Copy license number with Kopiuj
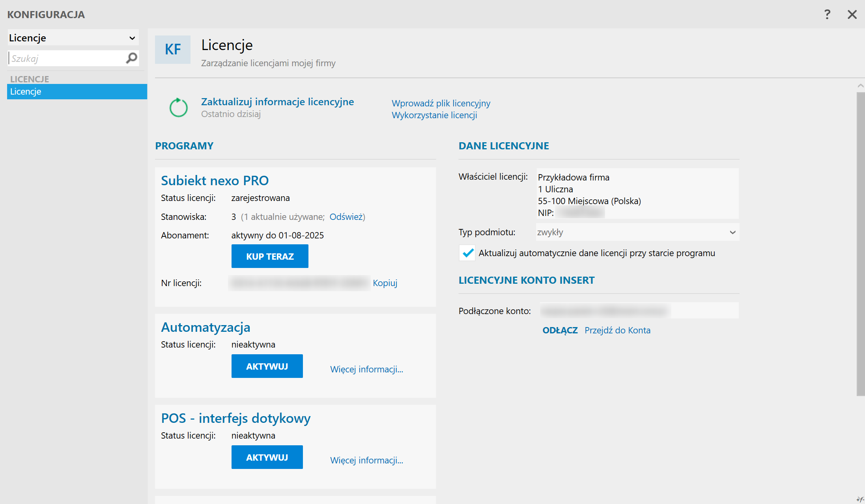Viewport: 865px width, 504px height. [385, 283]
